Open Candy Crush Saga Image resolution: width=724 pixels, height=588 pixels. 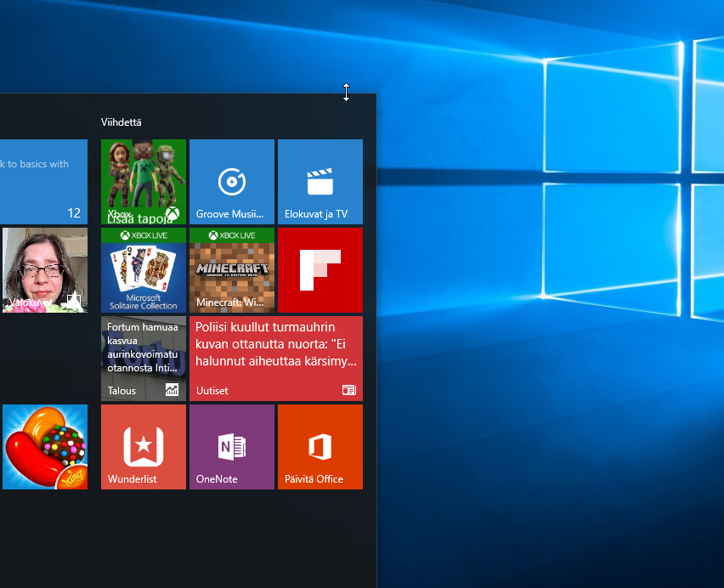(44, 446)
